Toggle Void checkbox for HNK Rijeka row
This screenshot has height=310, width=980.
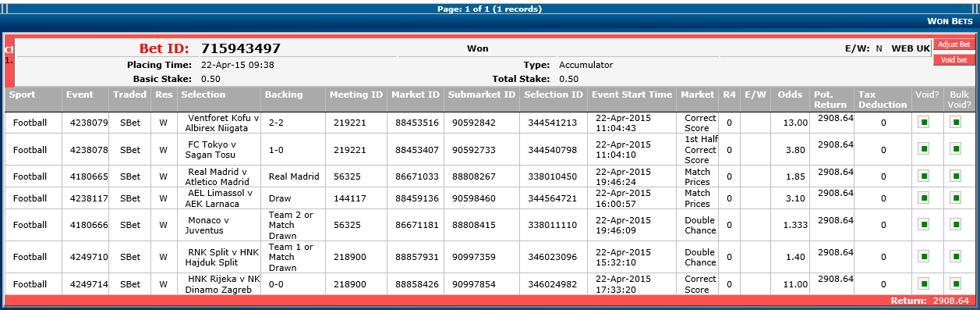coord(924,284)
